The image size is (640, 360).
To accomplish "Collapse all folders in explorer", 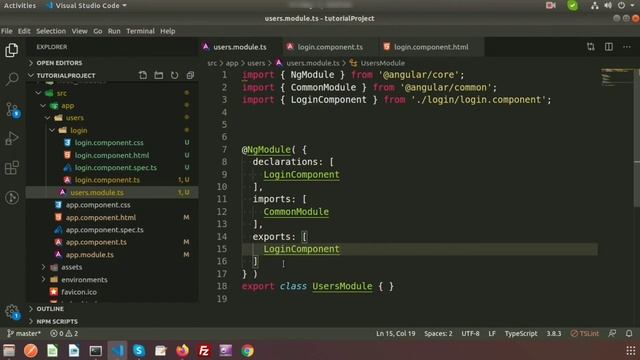I will 190,76.
